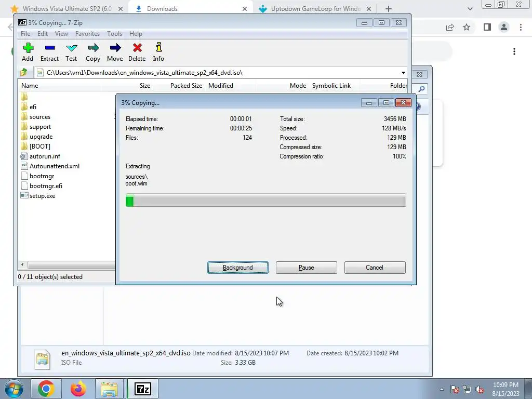Click the Move toolbar icon
This screenshot has width=532, height=399.
(115, 48)
